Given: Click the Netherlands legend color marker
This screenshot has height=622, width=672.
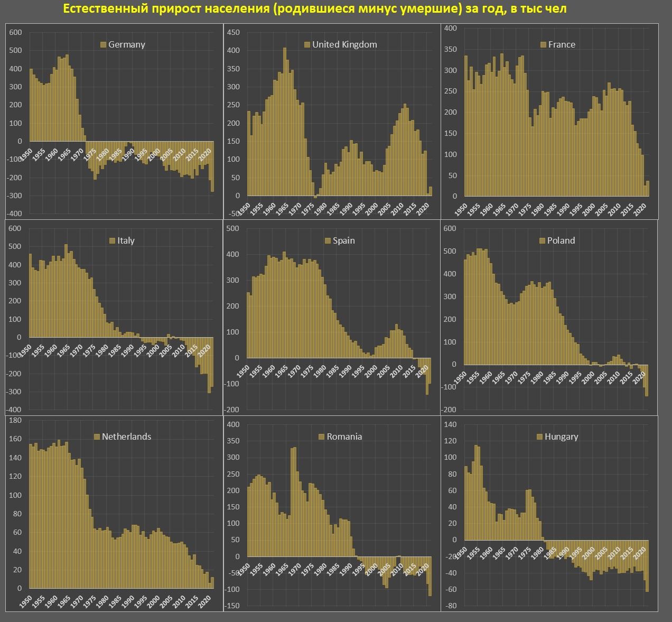Looking at the screenshot, I should pos(97,437).
